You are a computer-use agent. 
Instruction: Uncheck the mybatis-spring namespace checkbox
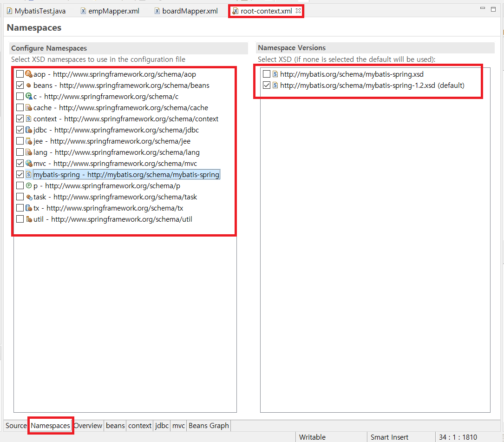(20, 174)
